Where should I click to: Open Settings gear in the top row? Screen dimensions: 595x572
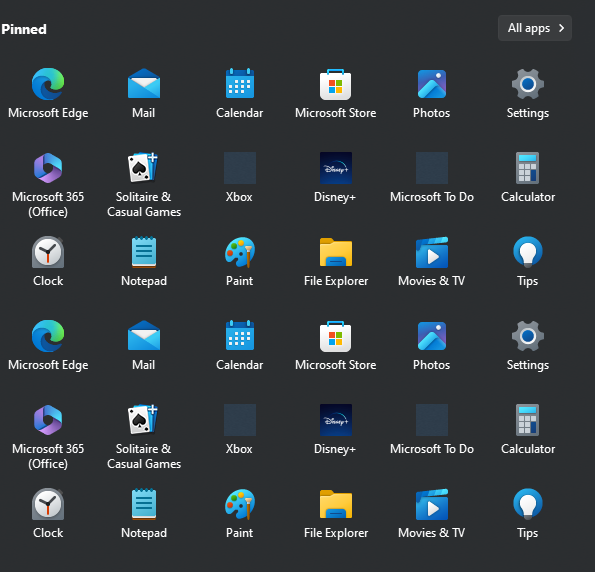(528, 84)
